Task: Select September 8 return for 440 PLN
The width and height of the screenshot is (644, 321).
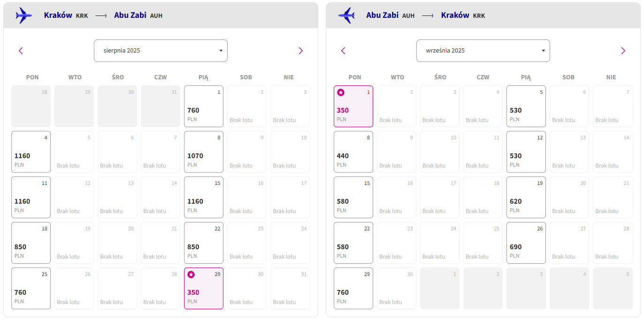Action: (353, 152)
